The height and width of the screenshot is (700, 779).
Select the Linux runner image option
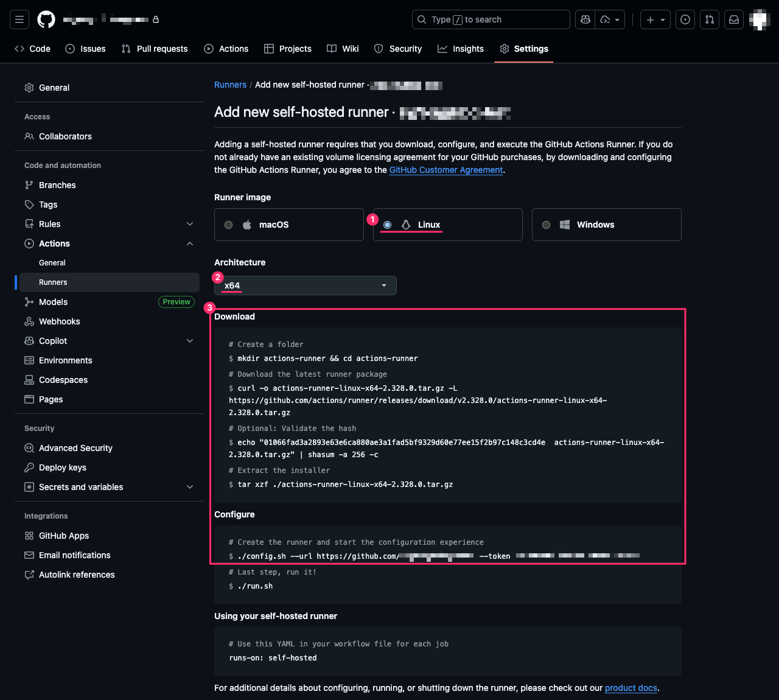point(388,225)
